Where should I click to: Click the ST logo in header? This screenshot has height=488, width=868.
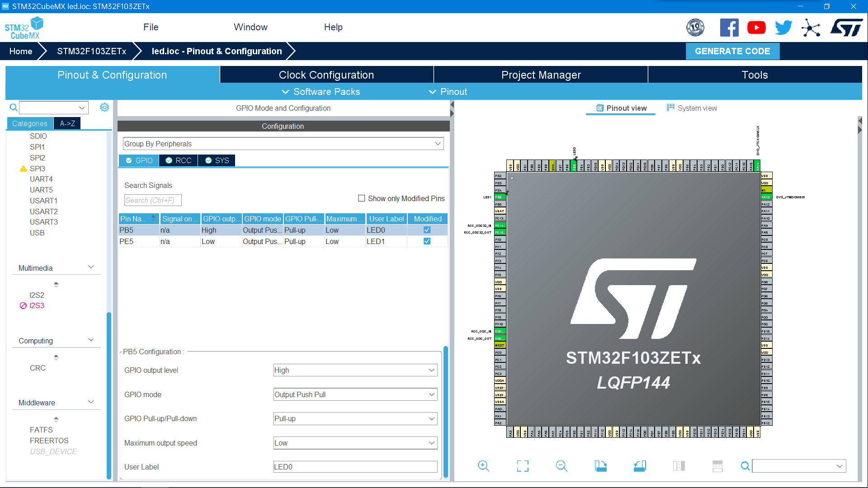coord(846,28)
